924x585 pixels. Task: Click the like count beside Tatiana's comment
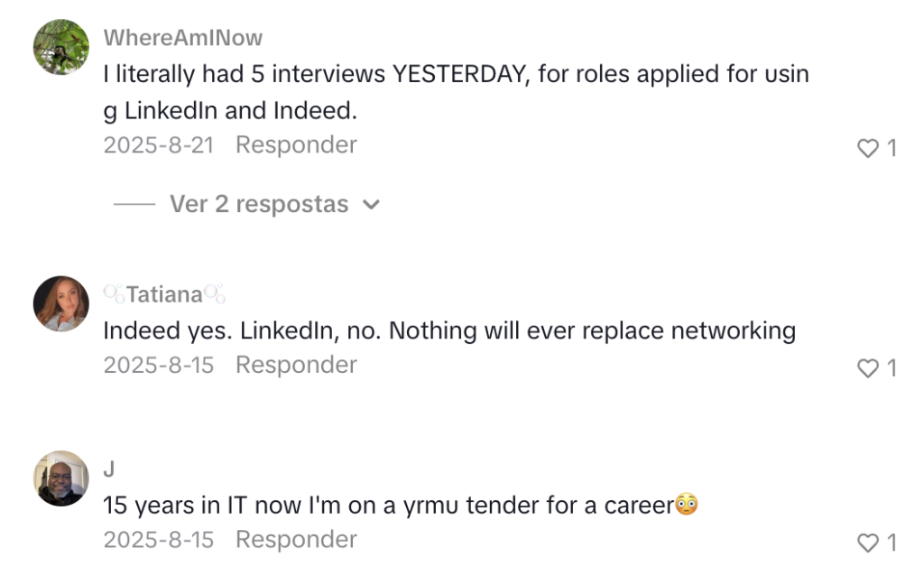click(x=892, y=368)
